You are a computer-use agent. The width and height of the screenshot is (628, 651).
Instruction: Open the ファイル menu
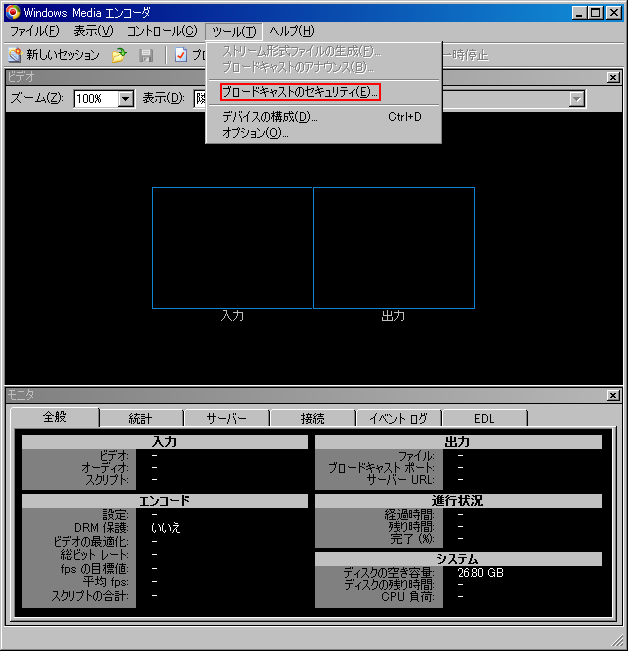(34, 31)
